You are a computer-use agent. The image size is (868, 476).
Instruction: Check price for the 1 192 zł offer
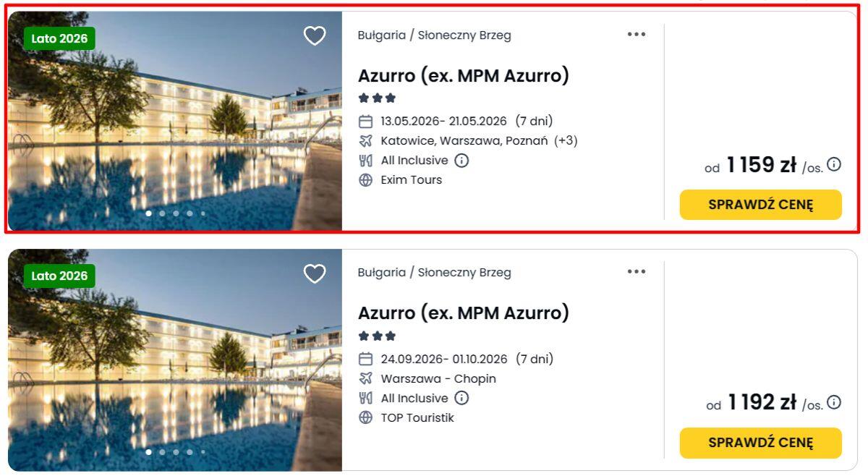point(760,443)
